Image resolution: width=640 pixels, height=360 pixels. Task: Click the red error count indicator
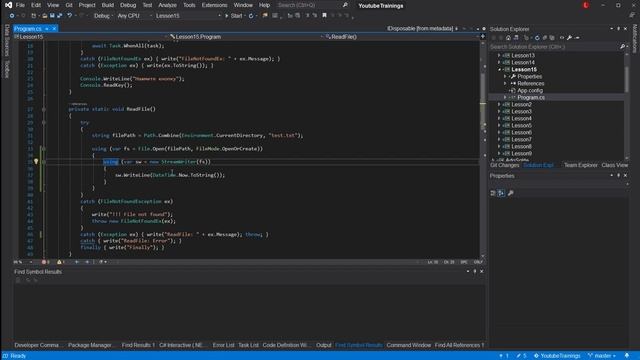[x=45, y=262]
